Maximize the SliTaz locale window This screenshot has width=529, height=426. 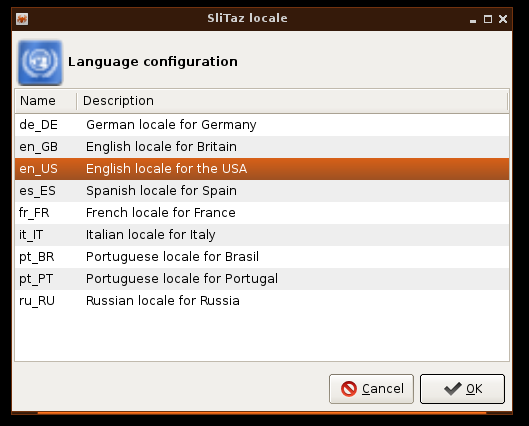(x=488, y=19)
